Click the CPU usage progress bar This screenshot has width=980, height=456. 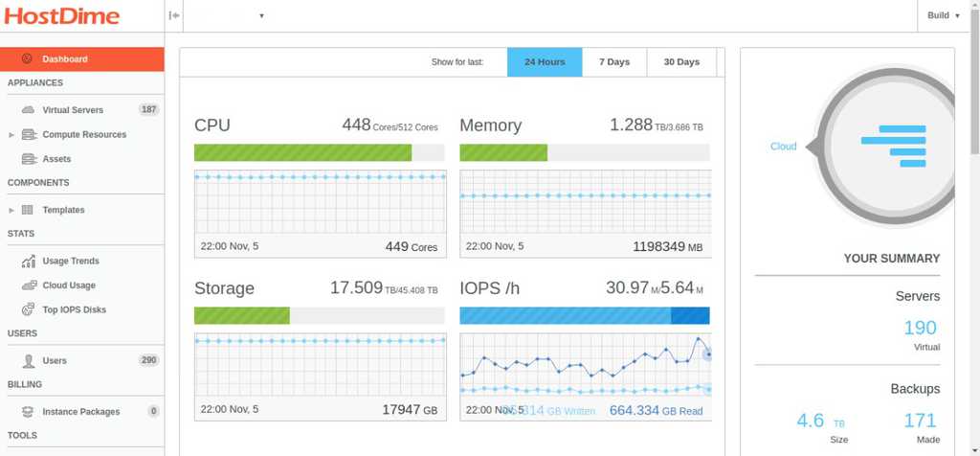pos(319,152)
